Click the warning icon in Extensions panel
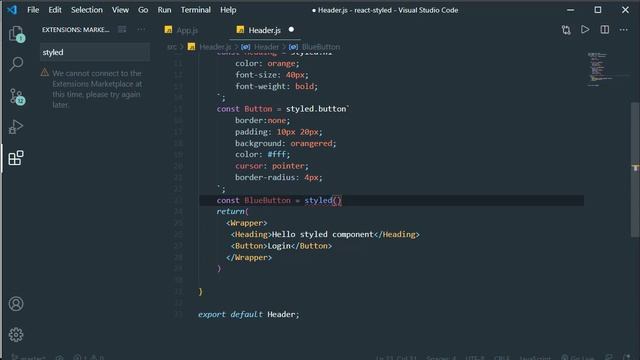 coord(44,73)
